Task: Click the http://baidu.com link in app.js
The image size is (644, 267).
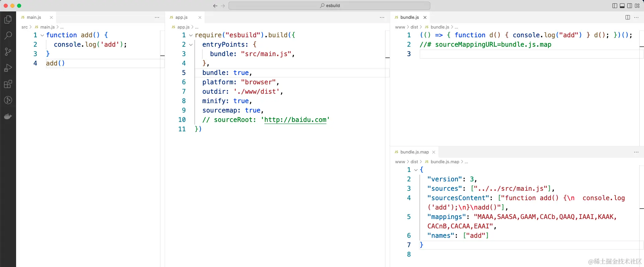Action: [295, 120]
